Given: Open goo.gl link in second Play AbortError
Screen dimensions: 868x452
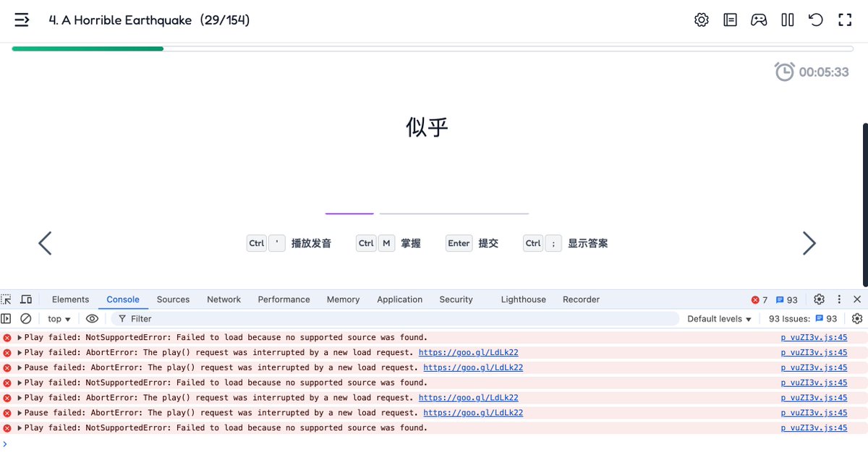Looking at the screenshot, I should click(x=469, y=398).
